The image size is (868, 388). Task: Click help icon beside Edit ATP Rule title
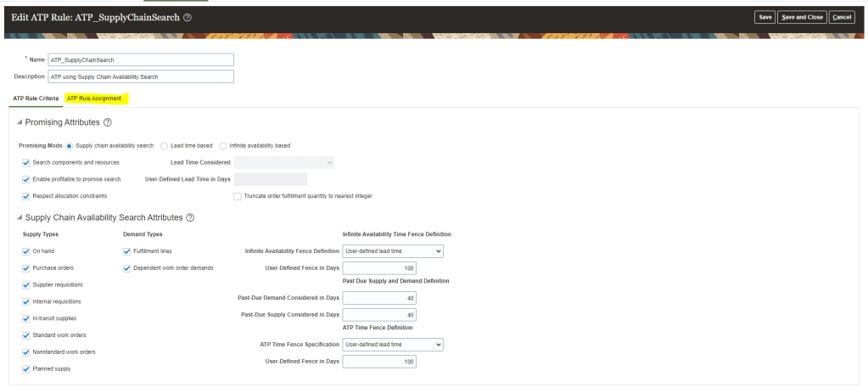187,17
